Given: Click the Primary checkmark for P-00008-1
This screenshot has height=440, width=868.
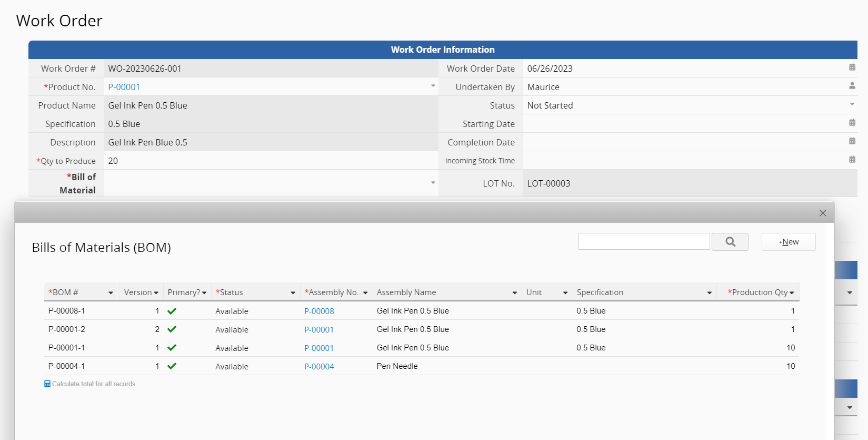Looking at the screenshot, I should click(172, 311).
